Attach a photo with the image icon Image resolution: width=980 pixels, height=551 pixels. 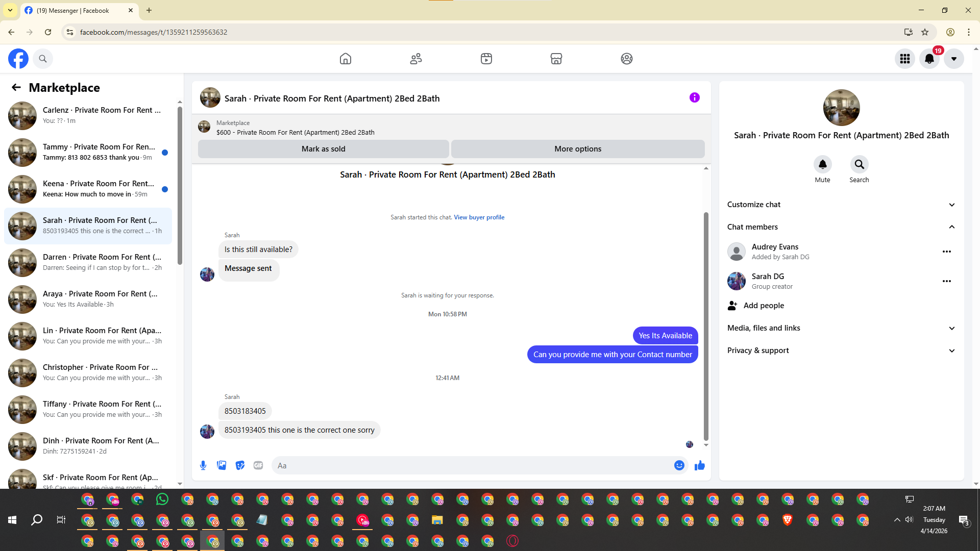(222, 465)
